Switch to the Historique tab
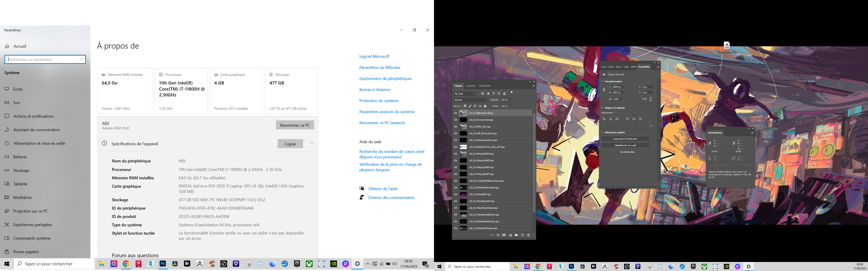The image size is (868, 271). pos(485,86)
